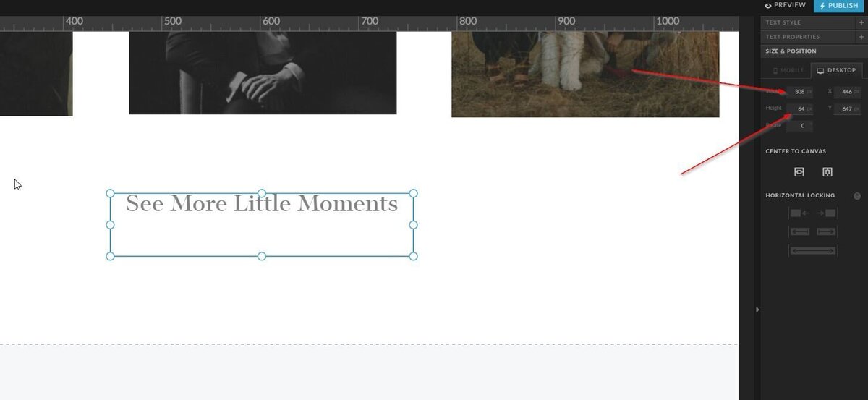
Task: Switch to the Desktop tab
Action: click(836, 70)
